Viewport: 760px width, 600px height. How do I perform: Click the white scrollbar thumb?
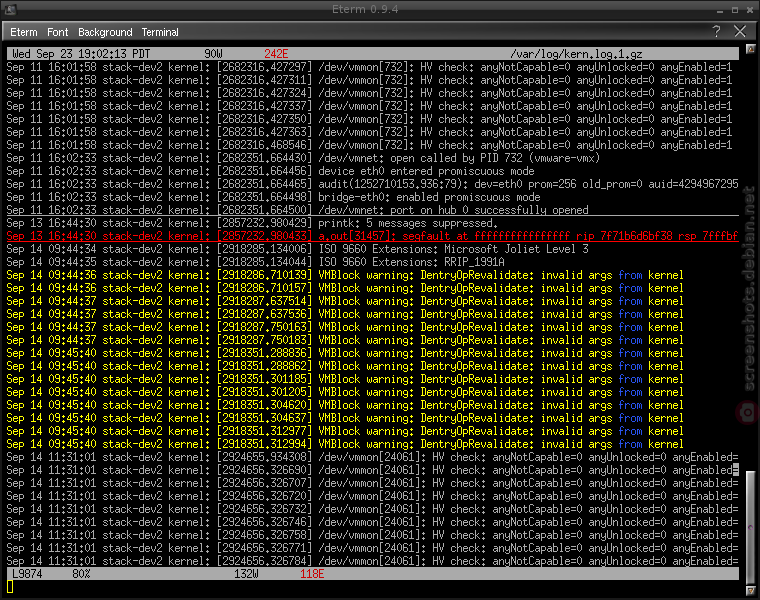pyautogui.click(x=750, y=527)
